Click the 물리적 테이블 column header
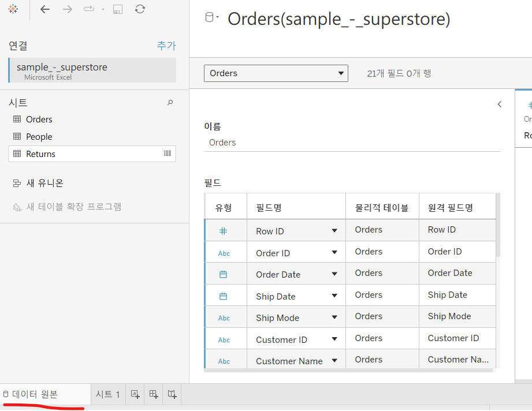Image resolution: width=532 pixels, height=411 pixels. point(382,207)
